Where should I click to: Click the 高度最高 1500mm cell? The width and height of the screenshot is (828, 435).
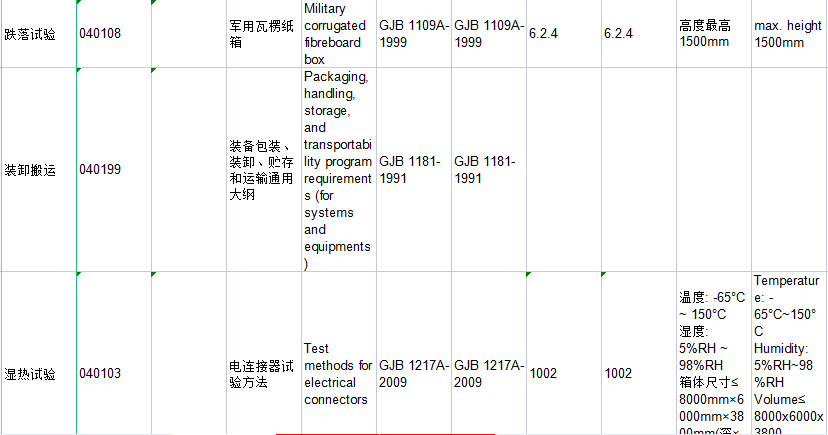click(x=712, y=34)
